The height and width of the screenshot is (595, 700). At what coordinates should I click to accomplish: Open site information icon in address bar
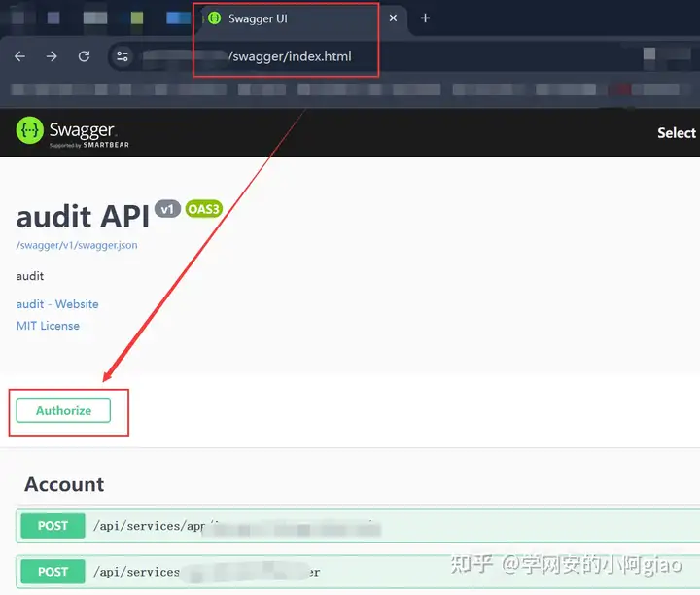click(x=122, y=56)
